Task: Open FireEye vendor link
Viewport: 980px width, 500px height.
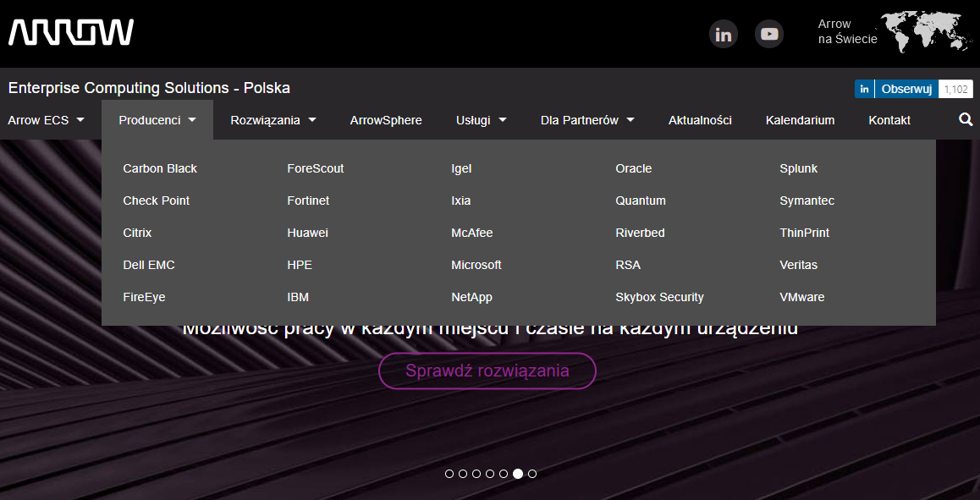Action: point(145,297)
